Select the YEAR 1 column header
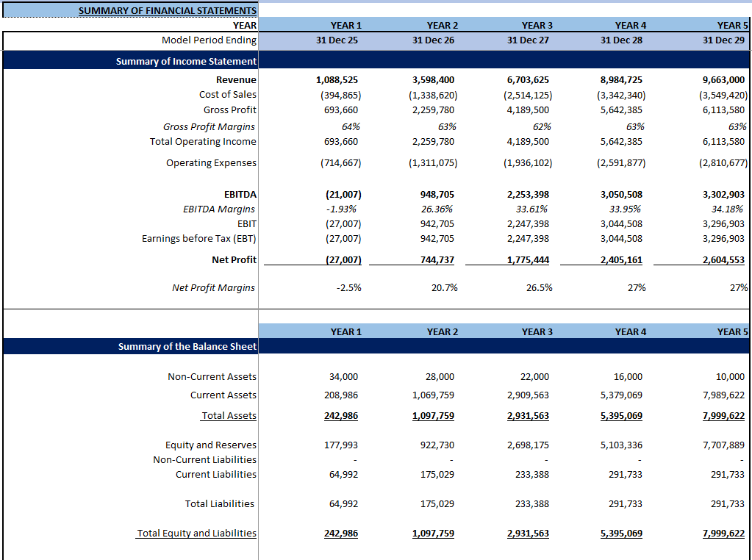Viewport: 752px width, 560px height. click(x=345, y=25)
